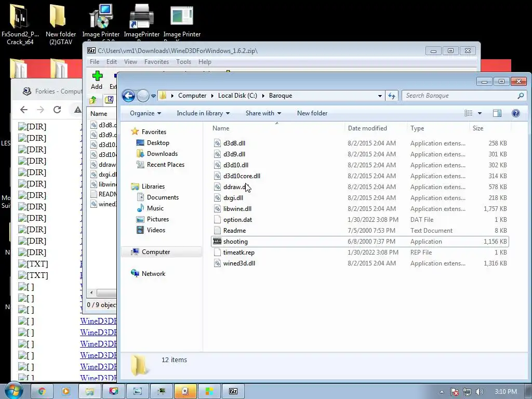Open View menu in 7-Zip window
This screenshot has width=532, height=399.
[x=130, y=62]
